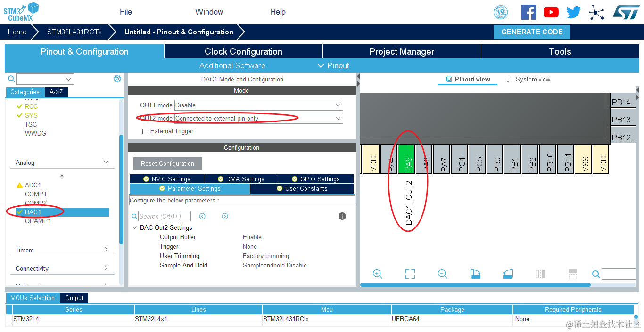The image size is (644, 332).
Task: Open the File menu
Action: click(x=126, y=12)
